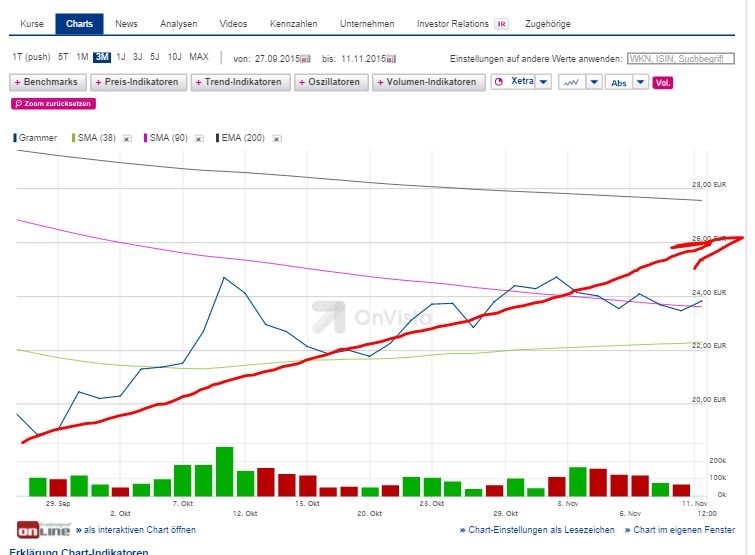755x555 pixels.
Task: Click the line chart type icon
Action: (571, 82)
